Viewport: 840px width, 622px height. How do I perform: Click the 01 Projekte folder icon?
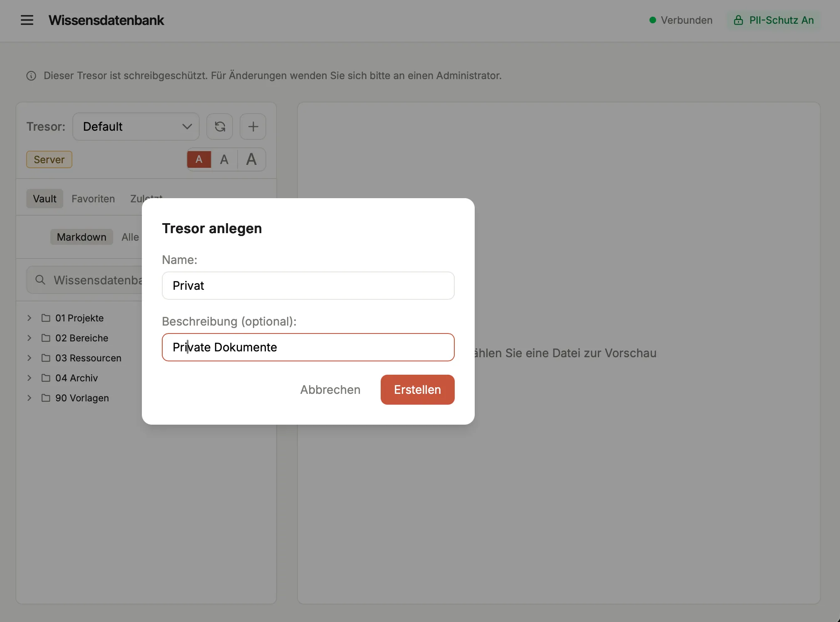click(x=46, y=318)
